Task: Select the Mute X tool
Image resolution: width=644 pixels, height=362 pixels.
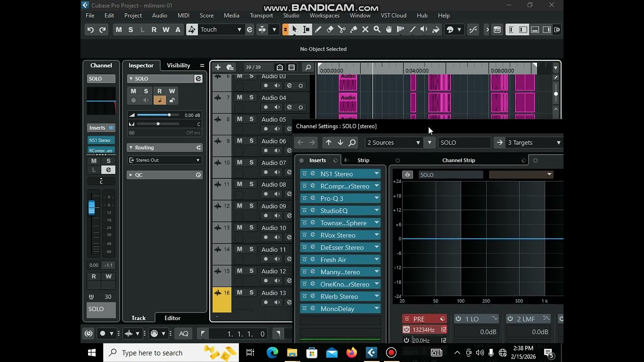Action: pyautogui.click(x=365, y=30)
